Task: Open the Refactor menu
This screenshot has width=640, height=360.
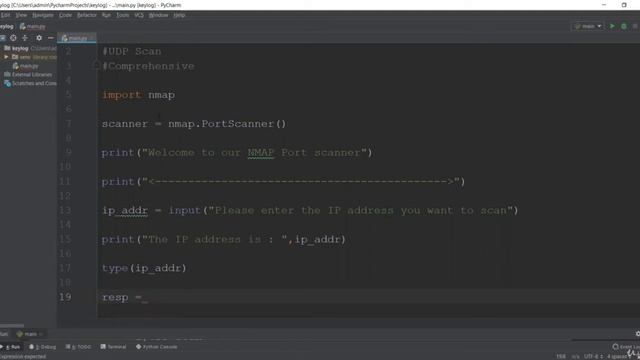Action: (87, 15)
